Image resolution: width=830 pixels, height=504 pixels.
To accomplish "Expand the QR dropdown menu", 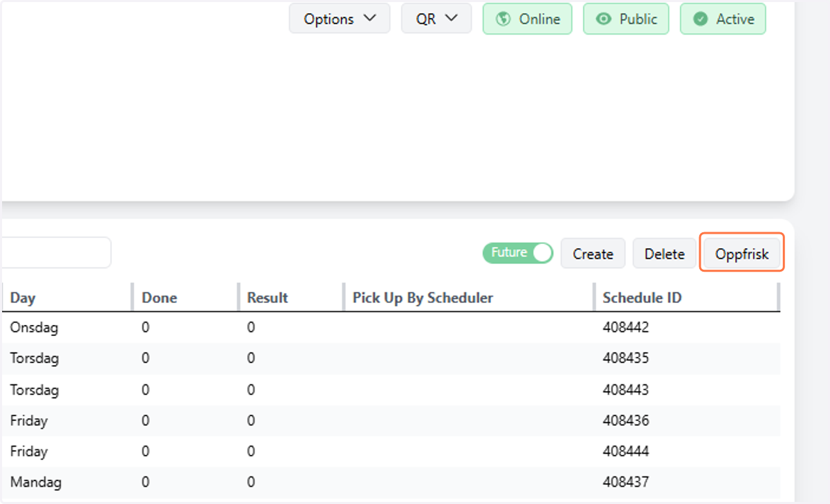I will click(436, 19).
